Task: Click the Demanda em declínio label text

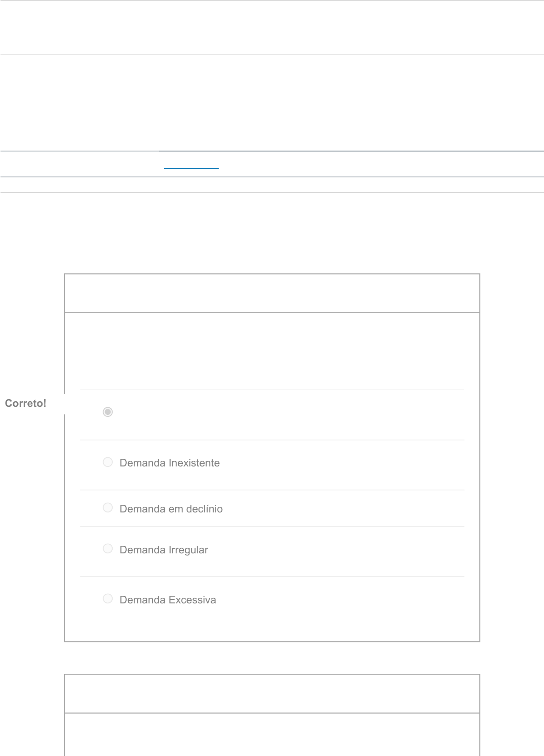Action: 171,509
